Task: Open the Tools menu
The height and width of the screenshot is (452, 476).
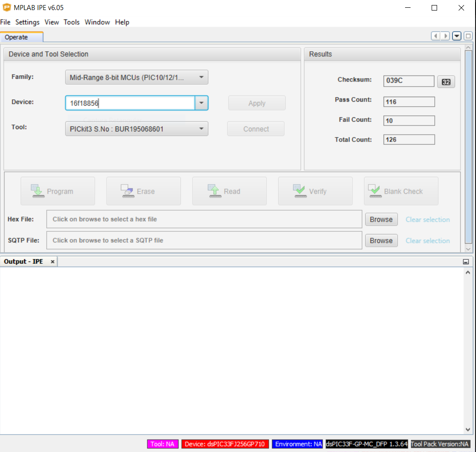Action: pyautogui.click(x=72, y=22)
